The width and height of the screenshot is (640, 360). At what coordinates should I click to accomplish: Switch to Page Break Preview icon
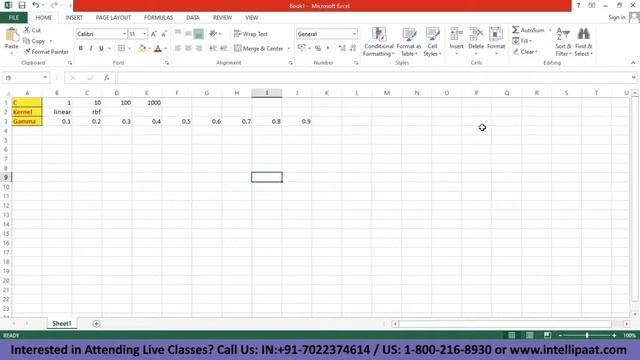click(547, 335)
